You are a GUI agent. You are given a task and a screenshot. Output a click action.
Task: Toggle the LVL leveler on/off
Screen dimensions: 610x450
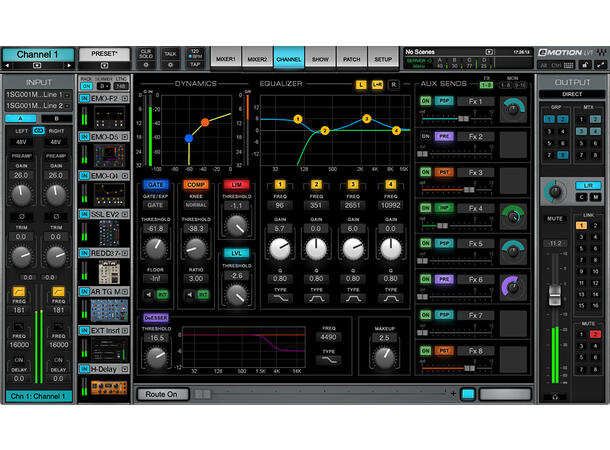[237, 253]
